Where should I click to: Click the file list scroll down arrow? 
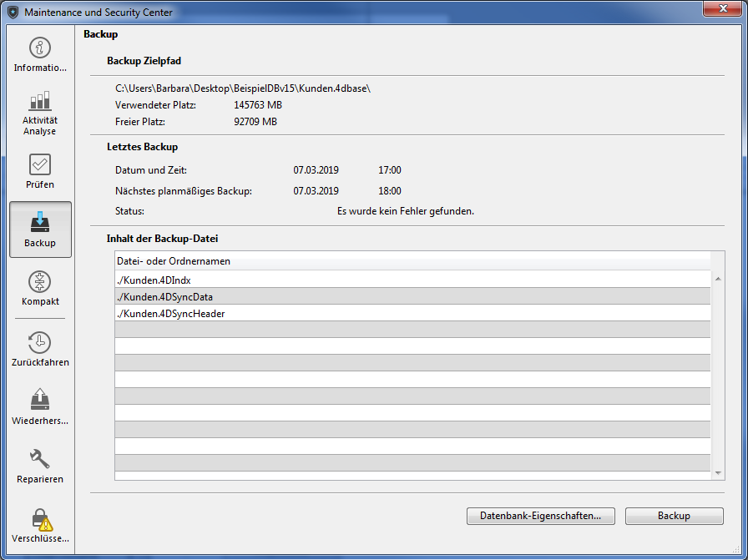(x=719, y=472)
